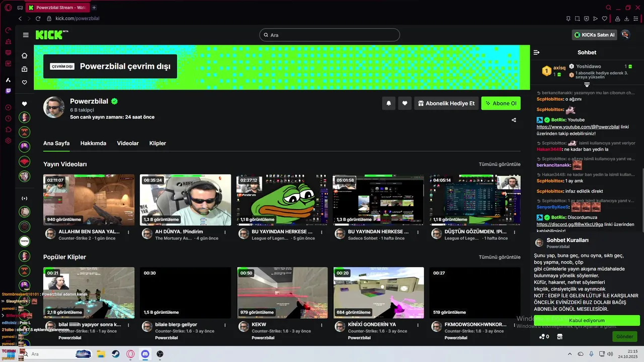Select the Powerzbilal Stream browser tab
Image resolution: width=644 pixels, height=362 pixels.
coord(58,8)
